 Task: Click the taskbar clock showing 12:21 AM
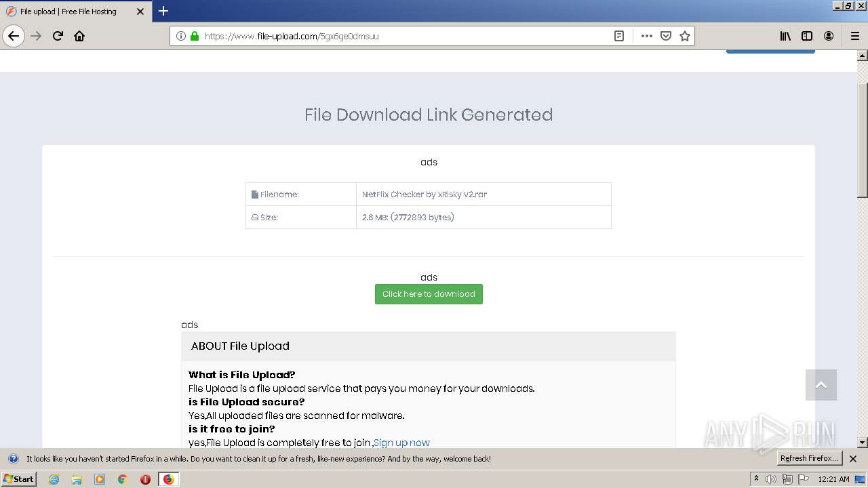pos(833,479)
